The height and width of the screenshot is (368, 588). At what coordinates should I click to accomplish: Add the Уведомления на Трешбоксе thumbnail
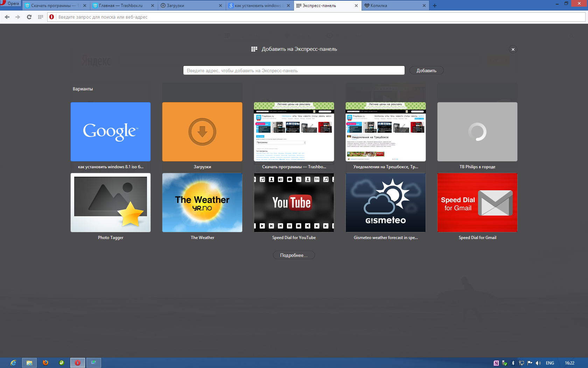click(386, 132)
